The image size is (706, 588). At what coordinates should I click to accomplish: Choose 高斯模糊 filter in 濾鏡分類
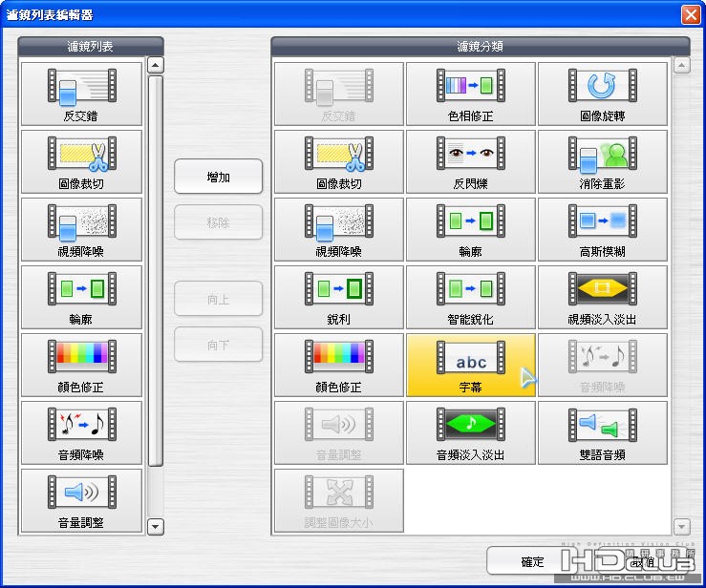pos(603,229)
